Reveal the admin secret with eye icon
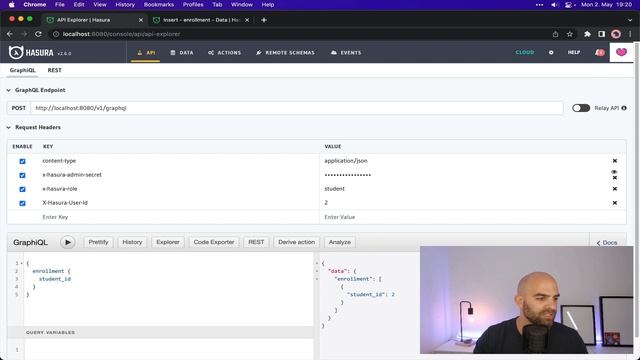Image resolution: width=640 pixels, height=360 pixels. click(614, 172)
